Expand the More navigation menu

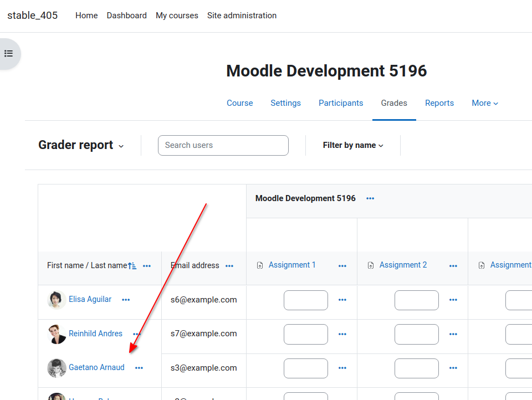485,103
